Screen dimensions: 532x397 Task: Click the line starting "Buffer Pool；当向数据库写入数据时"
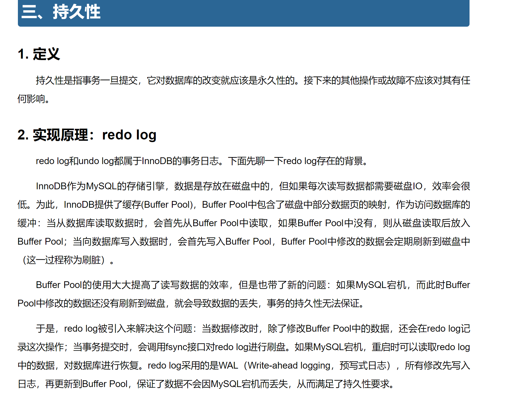(244, 241)
